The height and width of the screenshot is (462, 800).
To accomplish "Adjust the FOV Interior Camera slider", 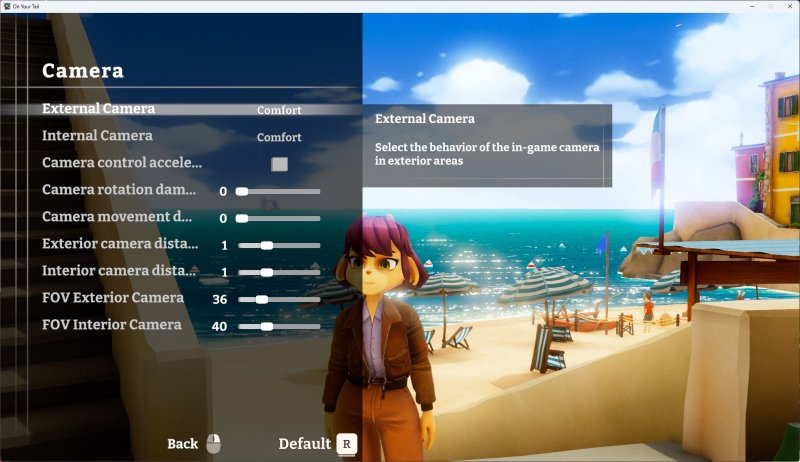I will (278, 326).
